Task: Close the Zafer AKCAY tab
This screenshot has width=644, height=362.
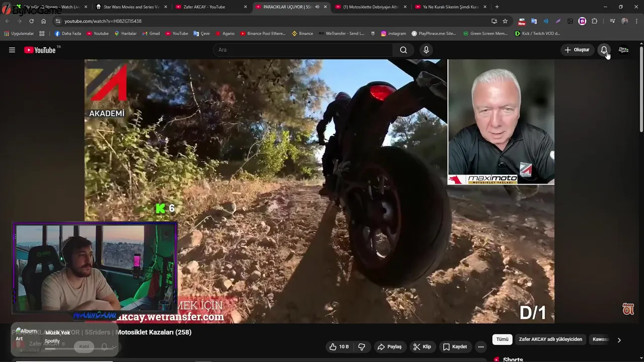Action: (x=246, y=7)
